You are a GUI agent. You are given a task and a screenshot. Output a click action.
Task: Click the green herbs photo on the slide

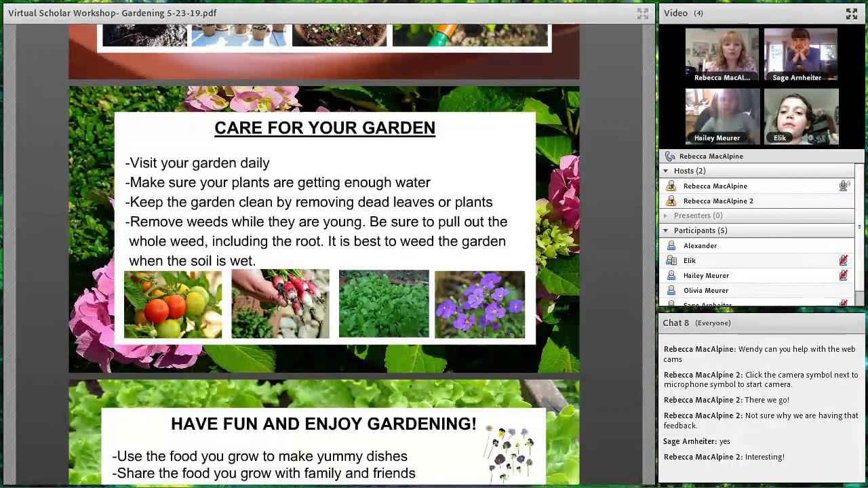384,304
